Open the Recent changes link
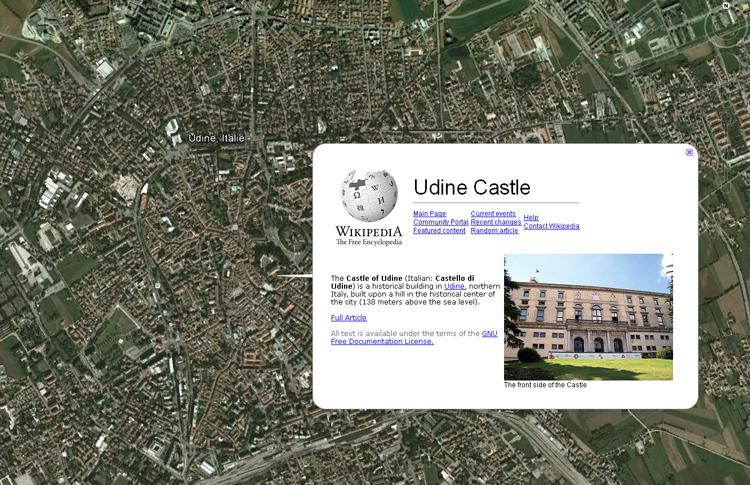This screenshot has width=750, height=485. pyautogui.click(x=496, y=222)
